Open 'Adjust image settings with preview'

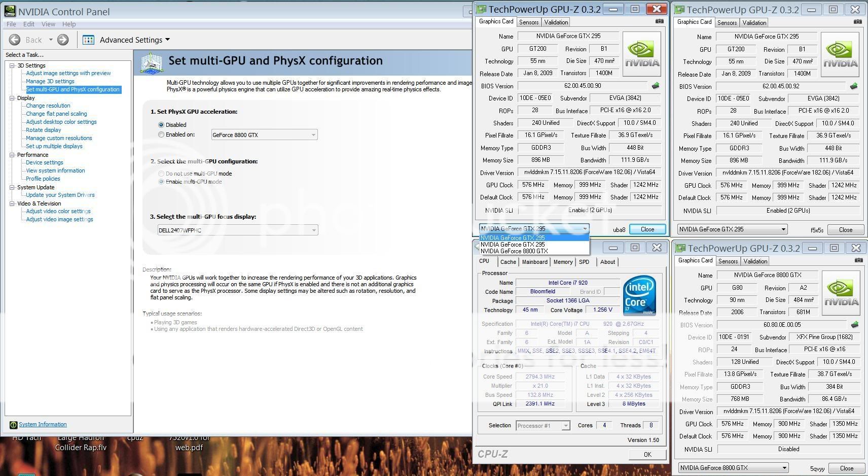click(x=68, y=73)
